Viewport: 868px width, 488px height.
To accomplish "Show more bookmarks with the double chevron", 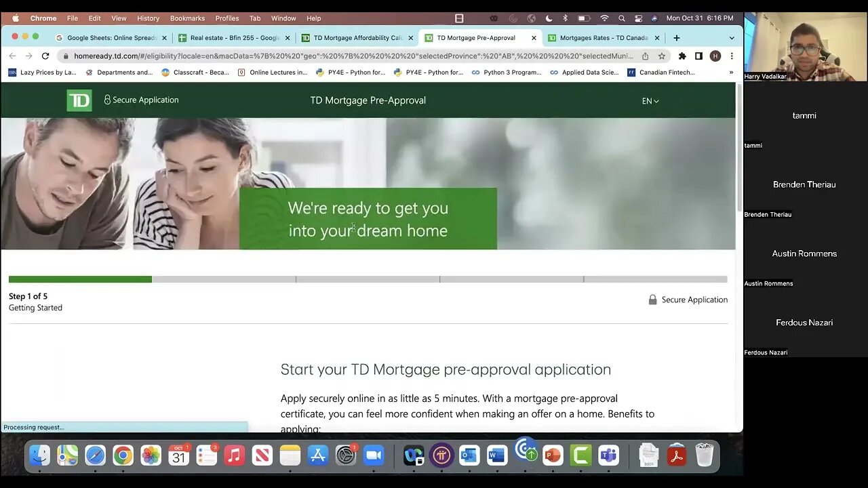I will 731,73.
